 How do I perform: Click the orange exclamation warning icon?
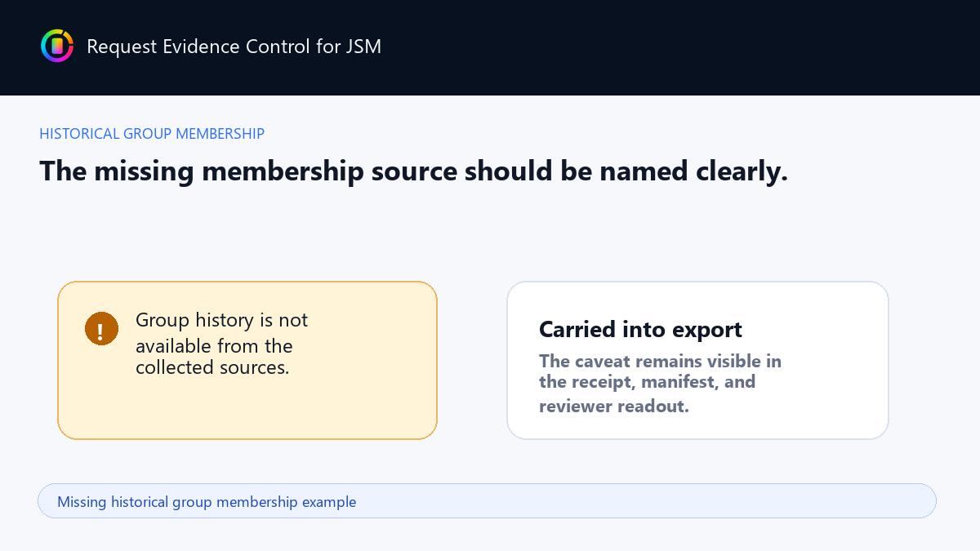[x=101, y=329]
